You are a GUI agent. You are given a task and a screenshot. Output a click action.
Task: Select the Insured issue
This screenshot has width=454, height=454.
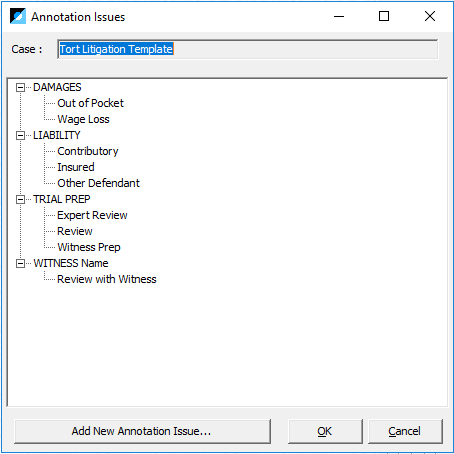point(76,167)
